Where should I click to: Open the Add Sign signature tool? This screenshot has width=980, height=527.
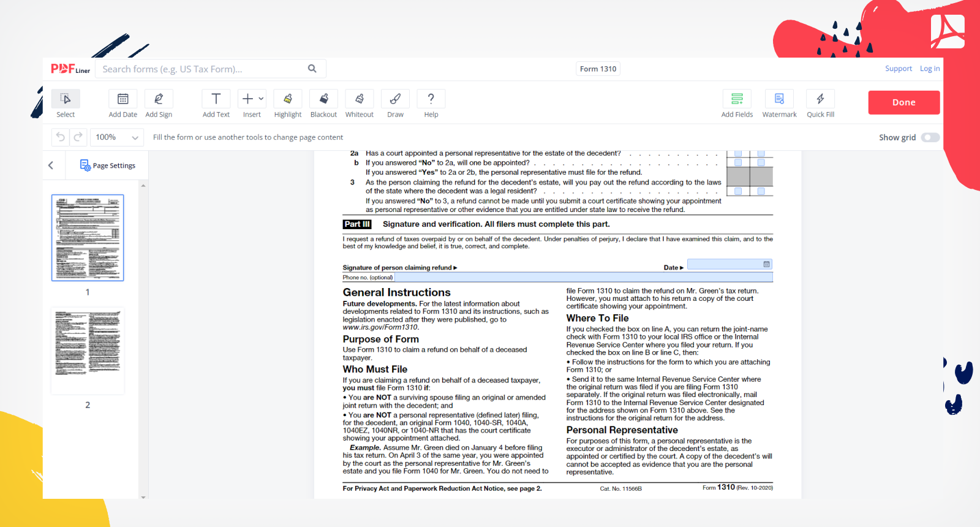(159, 104)
